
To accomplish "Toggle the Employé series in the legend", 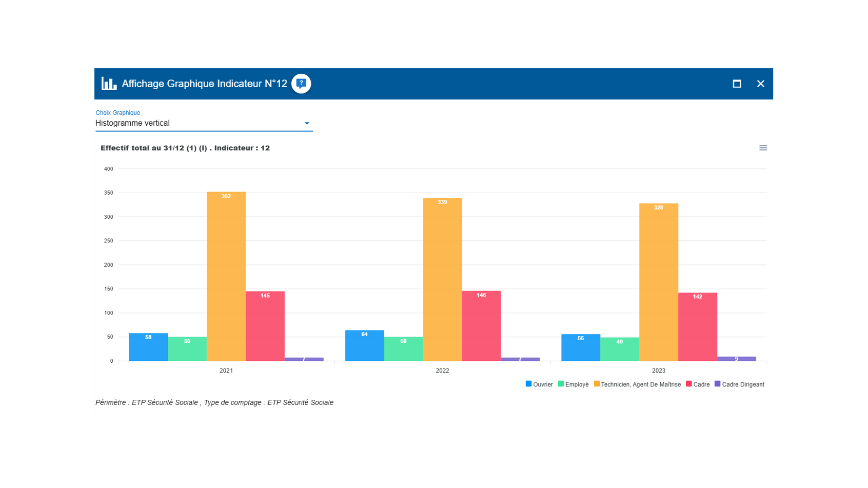I will coord(573,384).
